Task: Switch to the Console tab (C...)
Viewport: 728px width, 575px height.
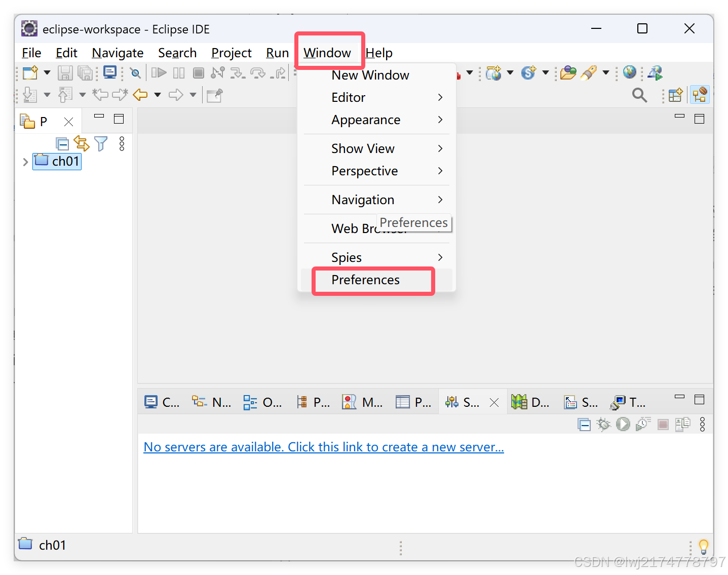Action: (162, 402)
